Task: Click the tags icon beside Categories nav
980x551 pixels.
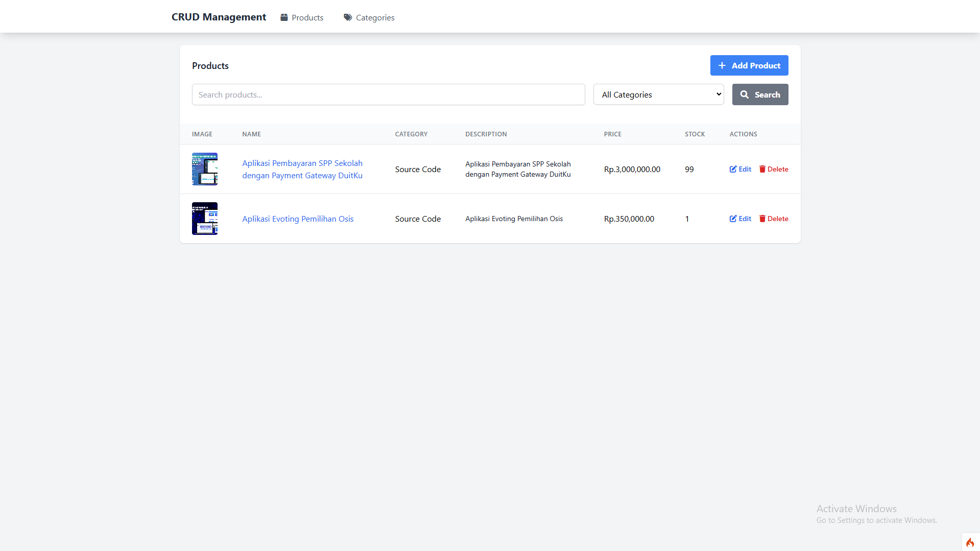Action: click(348, 17)
